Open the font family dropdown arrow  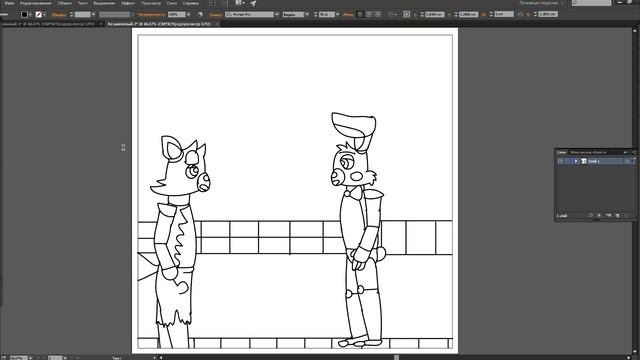(277, 15)
